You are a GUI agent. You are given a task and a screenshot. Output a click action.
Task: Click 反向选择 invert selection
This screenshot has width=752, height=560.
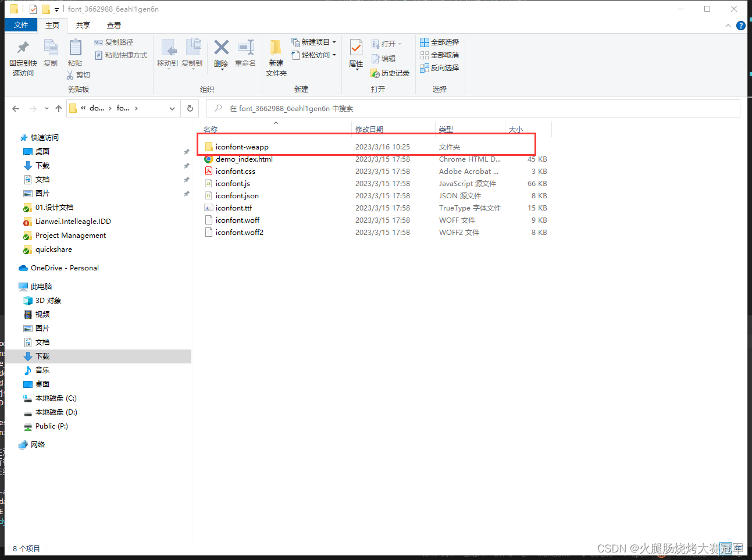click(x=440, y=68)
